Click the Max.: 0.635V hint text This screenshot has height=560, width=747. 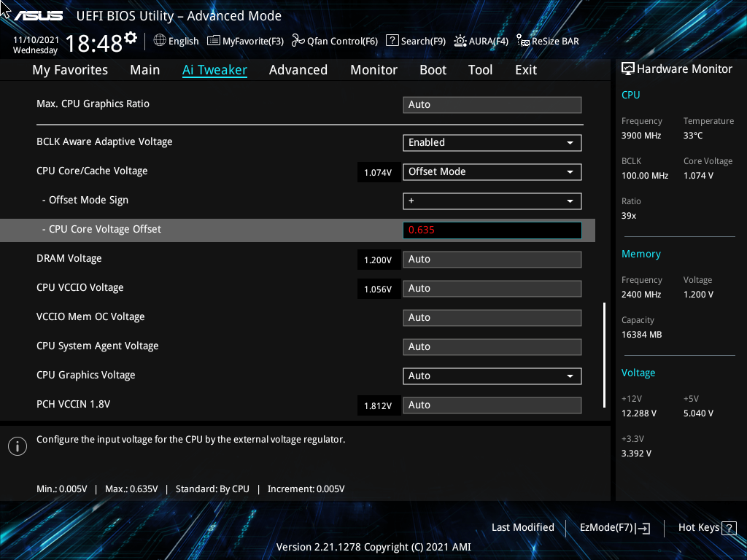point(131,489)
